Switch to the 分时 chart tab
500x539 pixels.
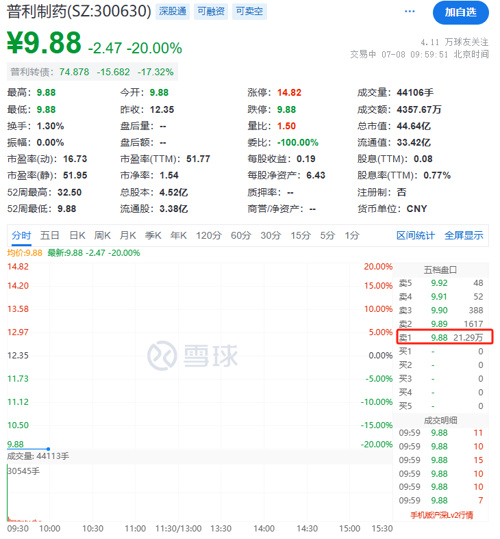point(21,236)
